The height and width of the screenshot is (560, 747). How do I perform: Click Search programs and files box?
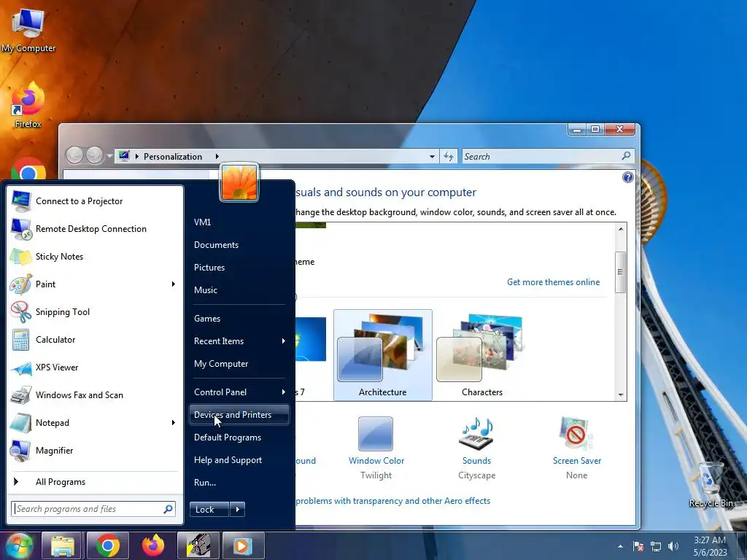point(93,509)
